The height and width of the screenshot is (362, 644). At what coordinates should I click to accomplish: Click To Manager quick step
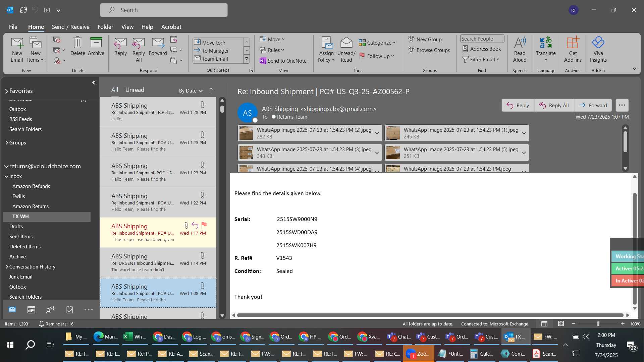coord(218,51)
